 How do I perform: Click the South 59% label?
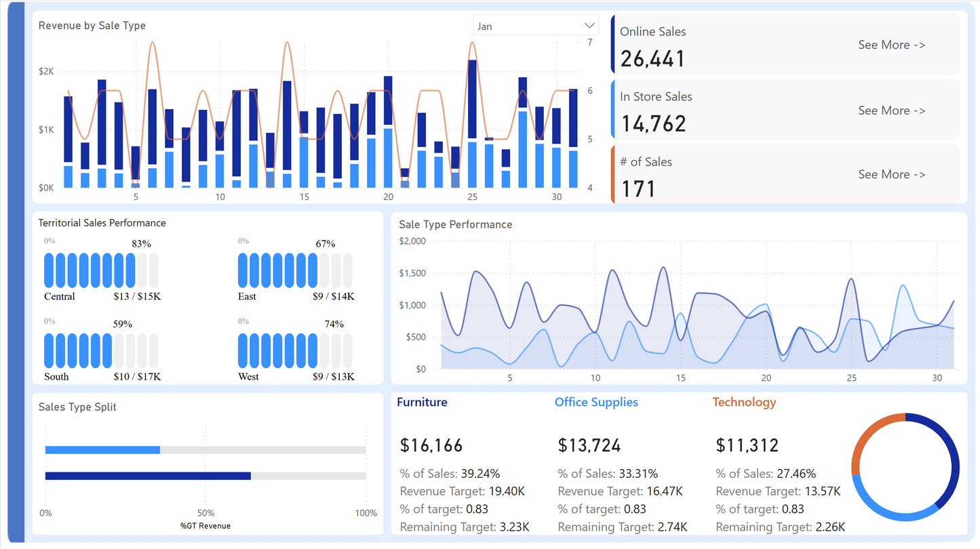122,324
